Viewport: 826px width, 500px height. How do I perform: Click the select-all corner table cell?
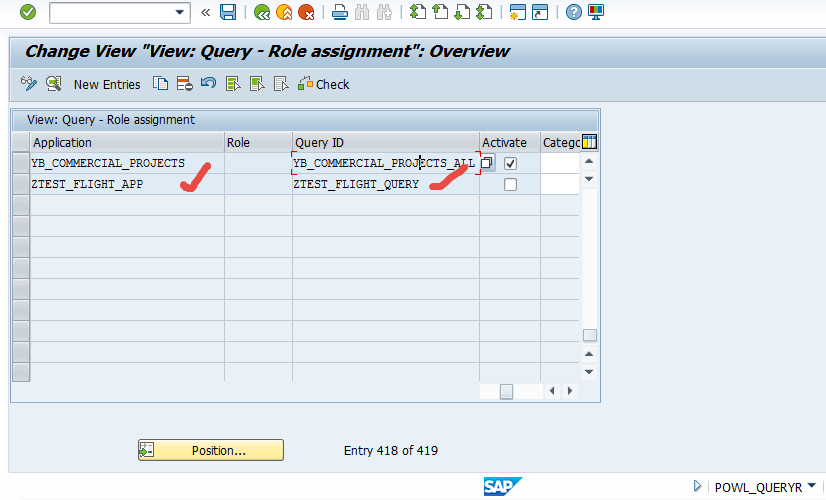(x=21, y=142)
